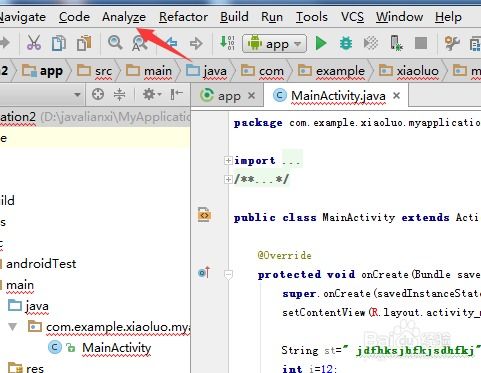This screenshot has height=373, width=481.
Task: Click the Debug bug icon
Action: point(346,43)
